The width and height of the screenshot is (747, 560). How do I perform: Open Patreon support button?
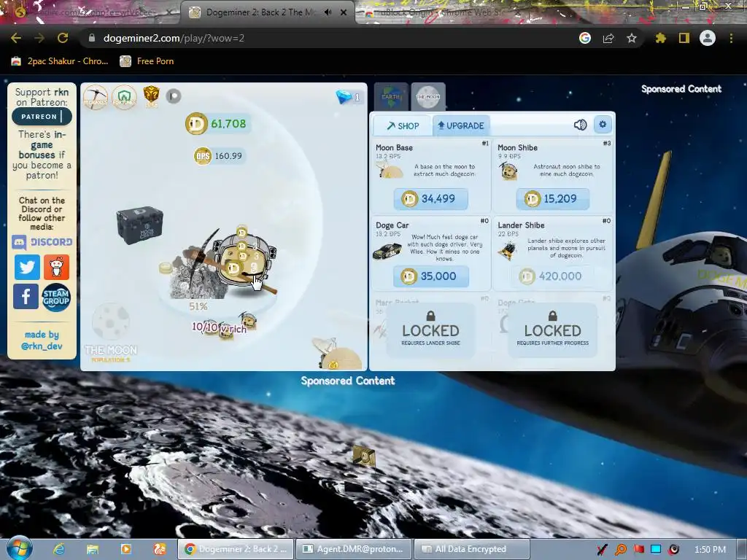42,116
